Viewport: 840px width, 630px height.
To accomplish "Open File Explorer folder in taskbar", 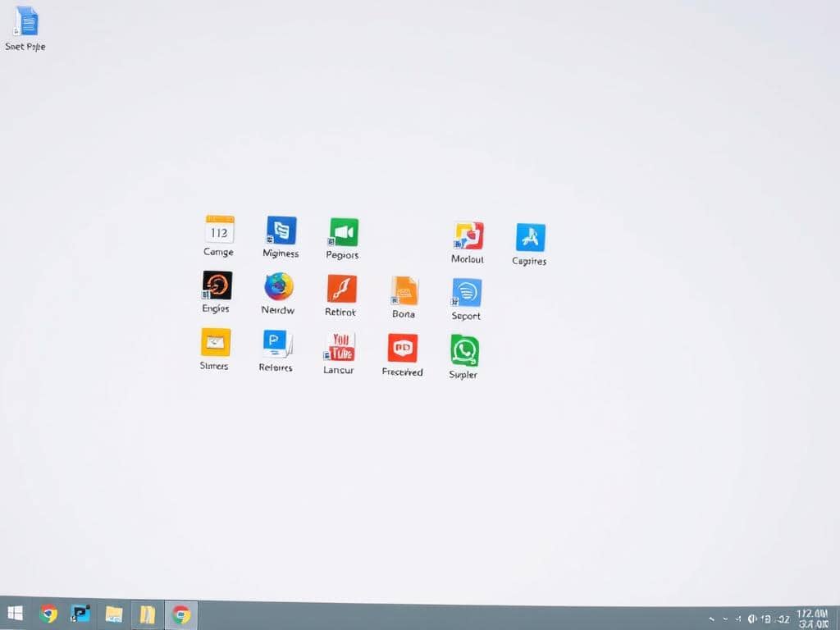I will click(x=113, y=614).
